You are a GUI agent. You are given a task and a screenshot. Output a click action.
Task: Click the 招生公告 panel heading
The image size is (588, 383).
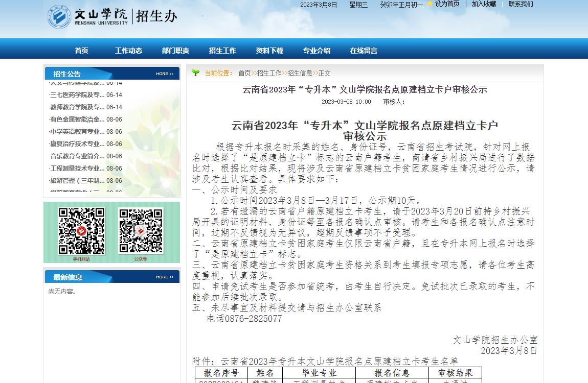click(x=67, y=74)
